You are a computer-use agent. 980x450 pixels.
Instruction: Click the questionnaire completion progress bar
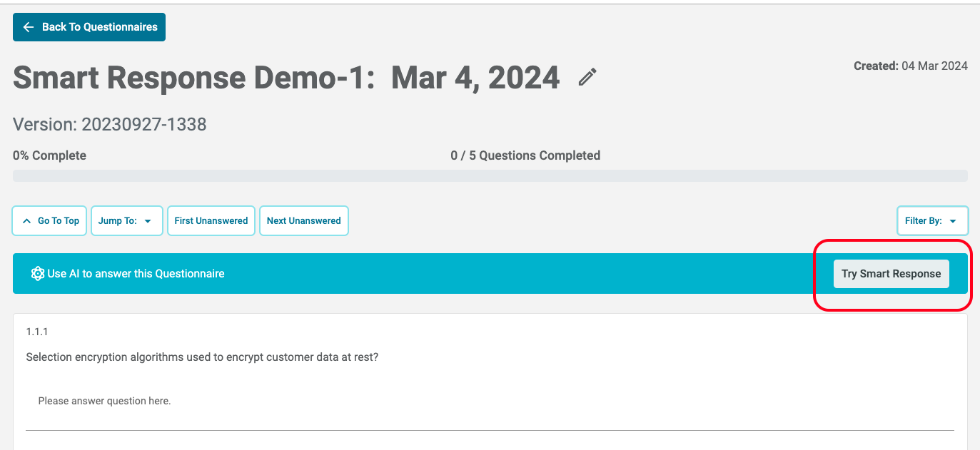[490, 175]
